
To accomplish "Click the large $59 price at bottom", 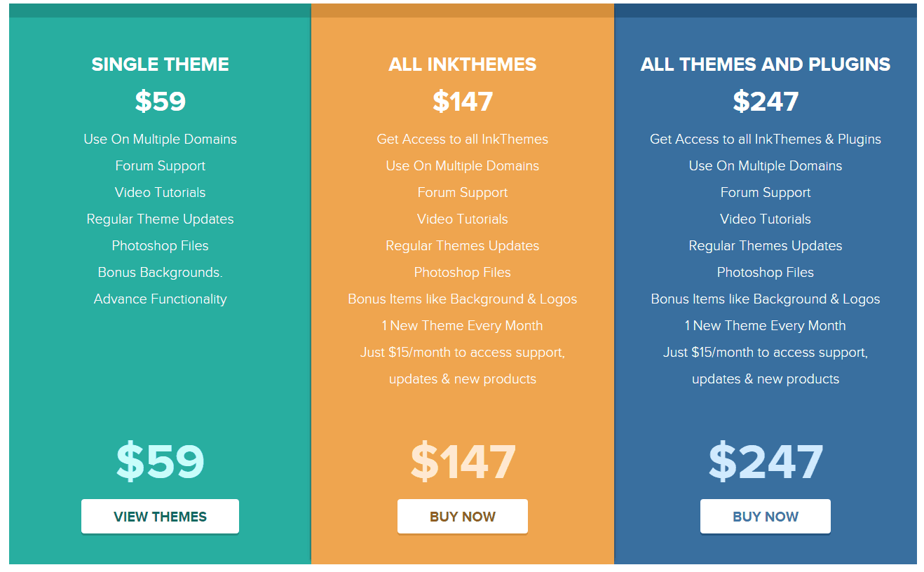I will pos(160,461).
